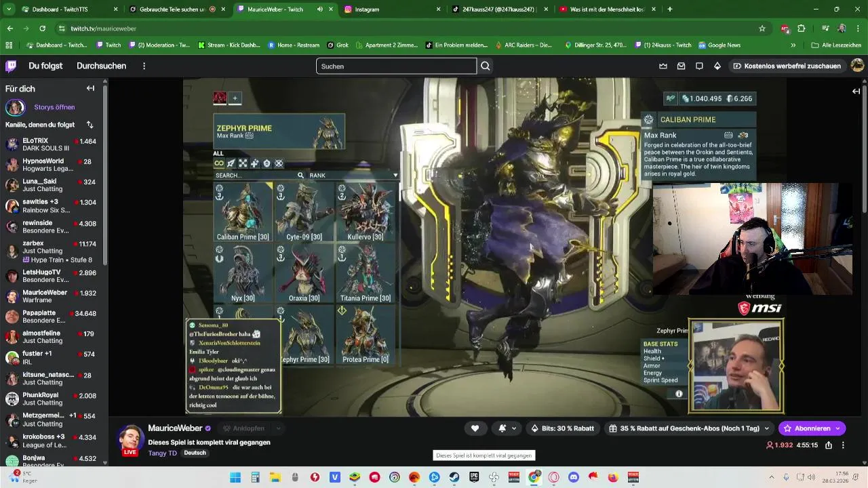This screenshot has width=868, height=488.
Task: Open 35 % Rabatt auf Geschenk-Abos offer
Action: [684, 428]
